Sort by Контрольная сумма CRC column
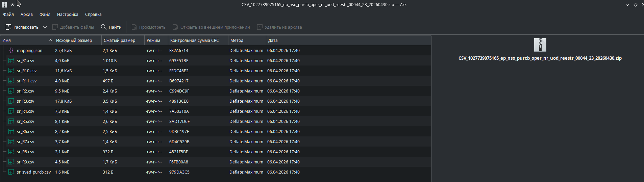Viewport: 644px width, 182px height. point(195,40)
